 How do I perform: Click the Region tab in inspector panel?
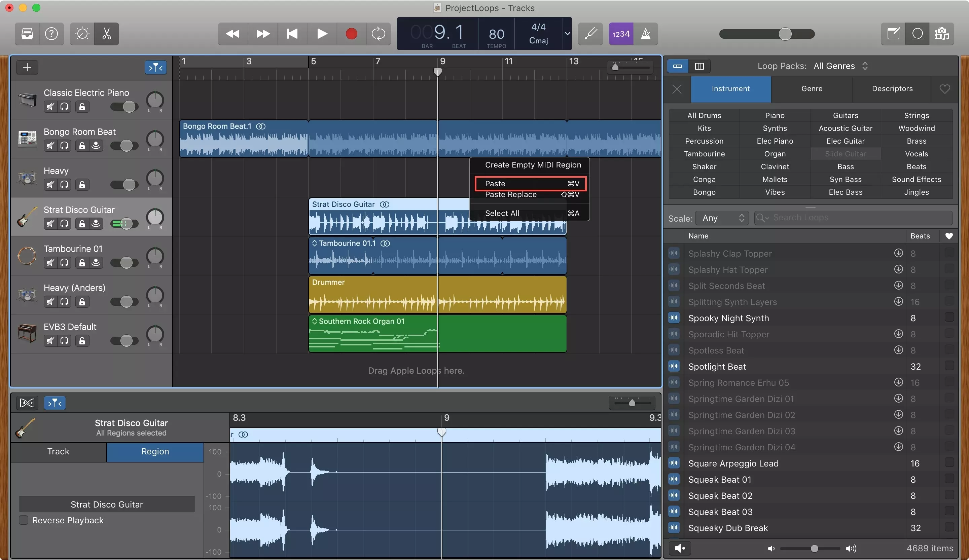tap(154, 452)
